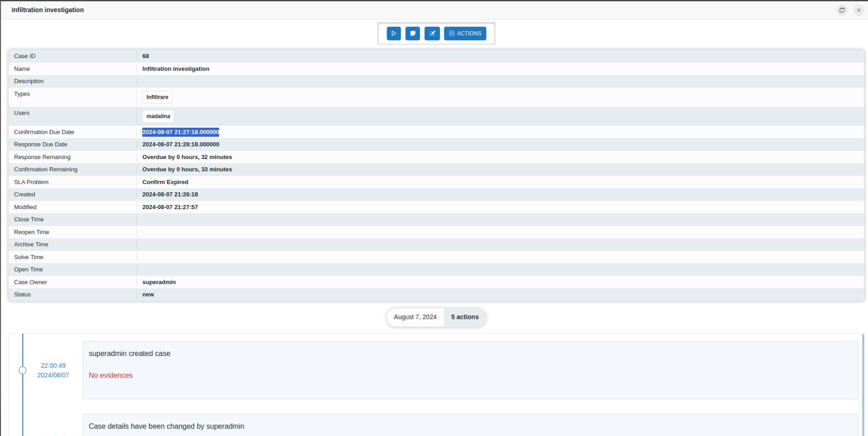
Task: Select the highlighted Confirmation Due Date value
Action: click(180, 132)
